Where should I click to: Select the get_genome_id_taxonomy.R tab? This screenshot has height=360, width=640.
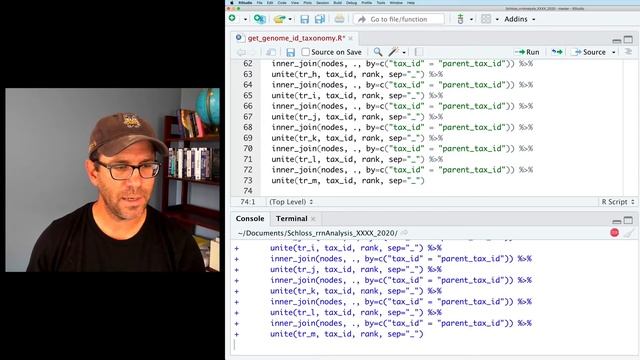click(x=296, y=38)
